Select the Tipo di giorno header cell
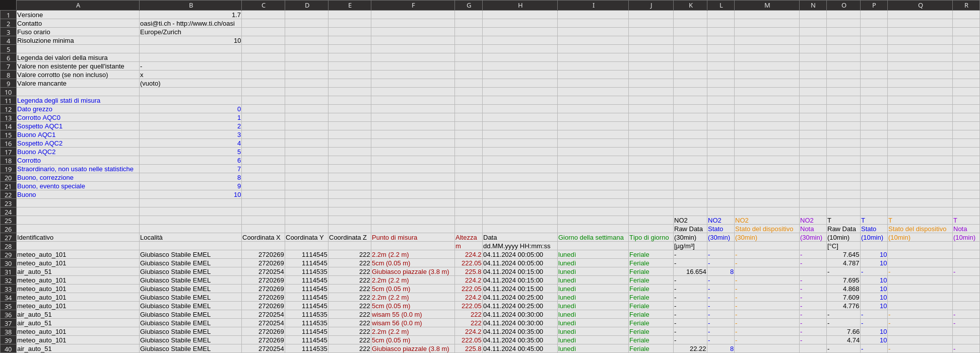980x353 pixels. tap(650, 238)
